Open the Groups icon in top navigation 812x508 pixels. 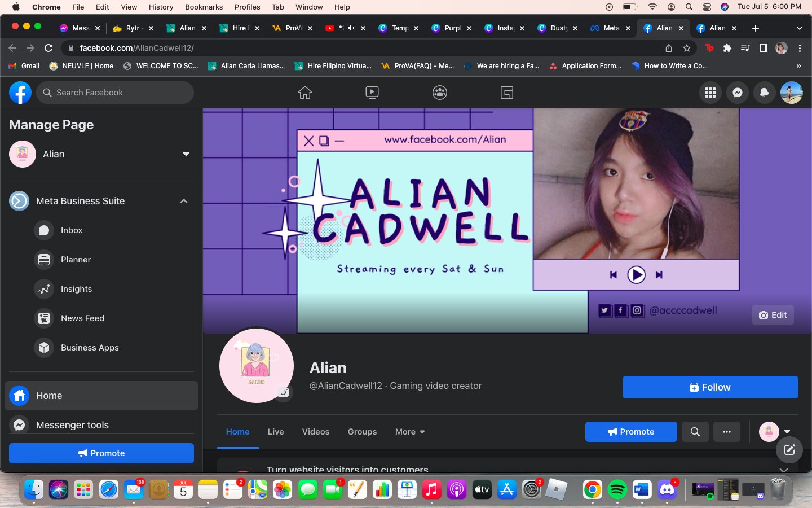pos(440,93)
